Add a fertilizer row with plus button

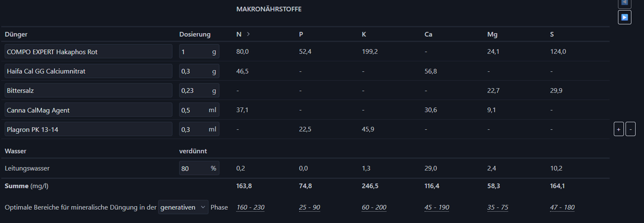(618, 129)
